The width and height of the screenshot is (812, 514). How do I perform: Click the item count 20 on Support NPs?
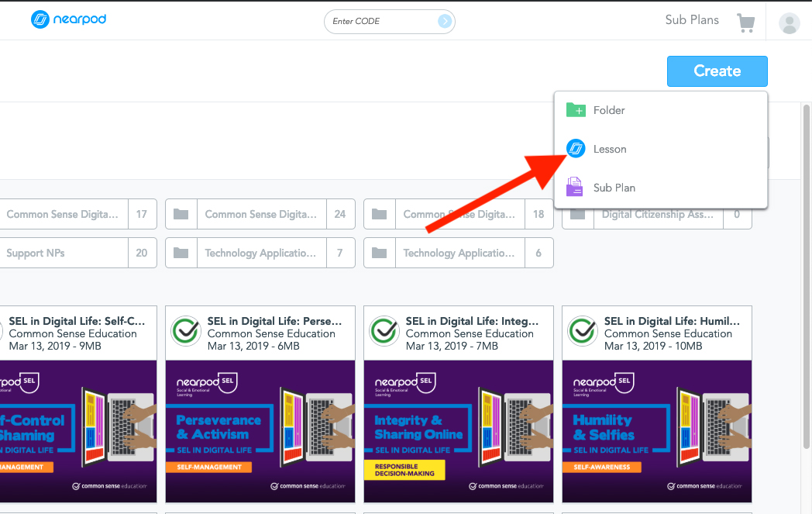(141, 253)
